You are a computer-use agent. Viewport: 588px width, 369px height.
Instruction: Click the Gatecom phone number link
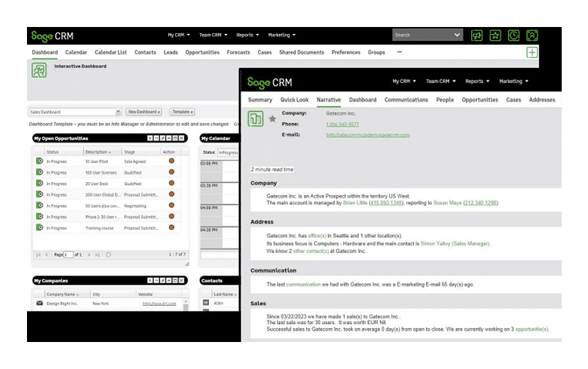pyautogui.click(x=342, y=124)
